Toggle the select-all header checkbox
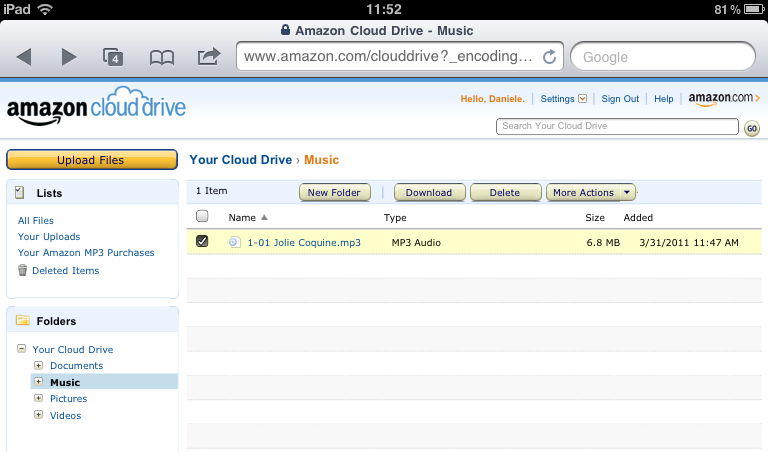The height and width of the screenshot is (452, 768). [x=203, y=216]
